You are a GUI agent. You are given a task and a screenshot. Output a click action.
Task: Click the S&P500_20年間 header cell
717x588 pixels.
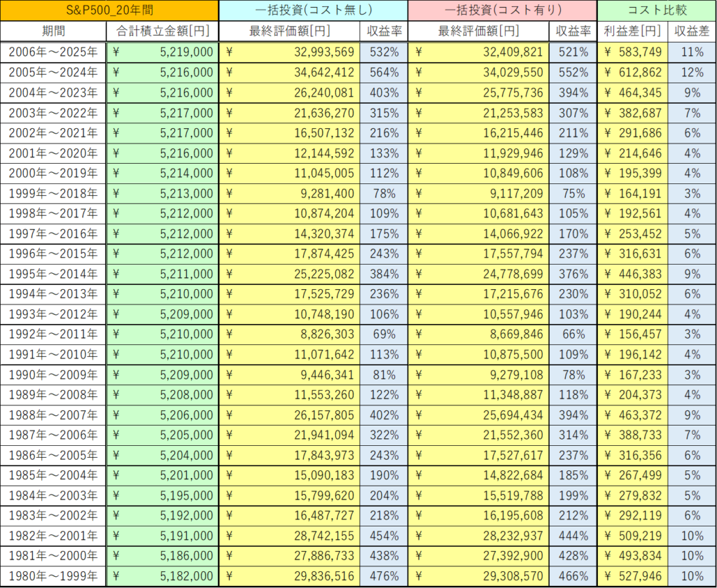(x=110, y=11)
